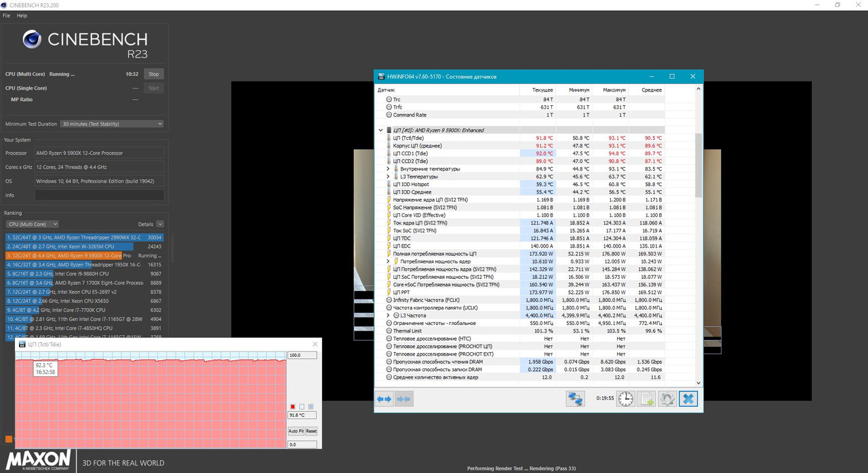Click sensor icon beside ЦП IOD Hotspot
Image resolution: width=868 pixels, height=473 pixels.
[x=389, y=184]
